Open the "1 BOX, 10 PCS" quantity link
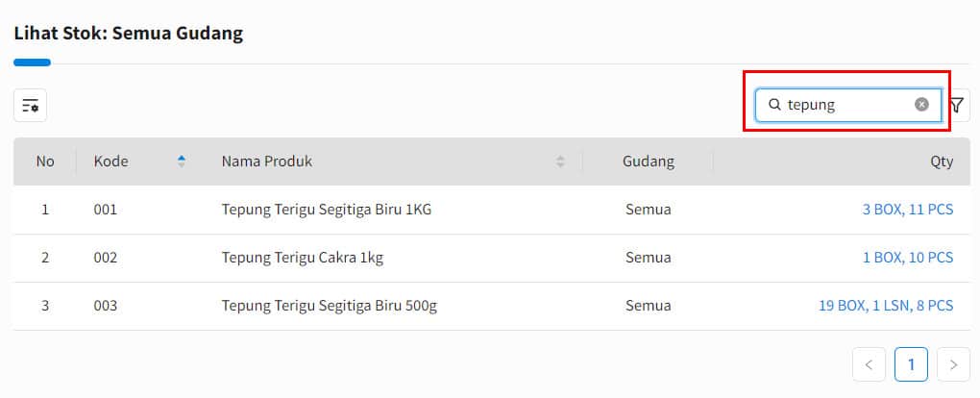The height and width of the screenshot is (398, 980). point(908,258)
